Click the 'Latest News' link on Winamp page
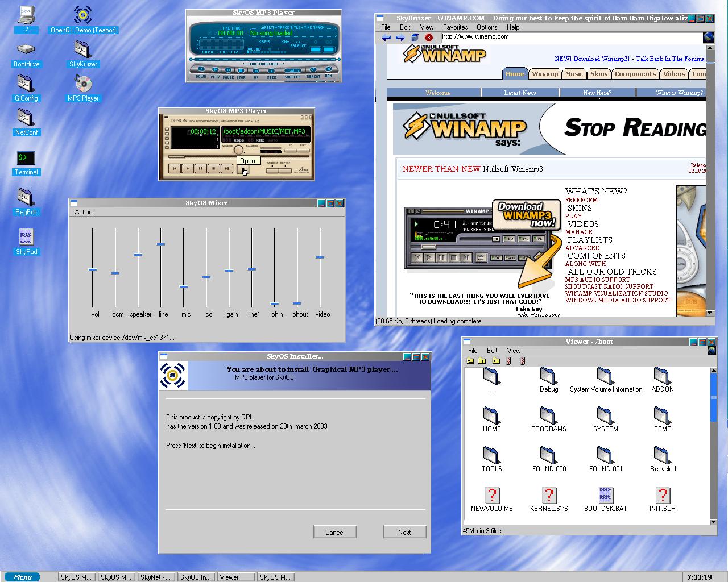728x582 pixels. pos(520,93)
